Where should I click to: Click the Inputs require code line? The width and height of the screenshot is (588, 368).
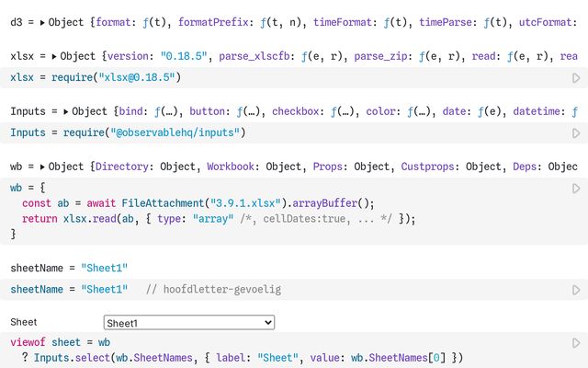128,133
